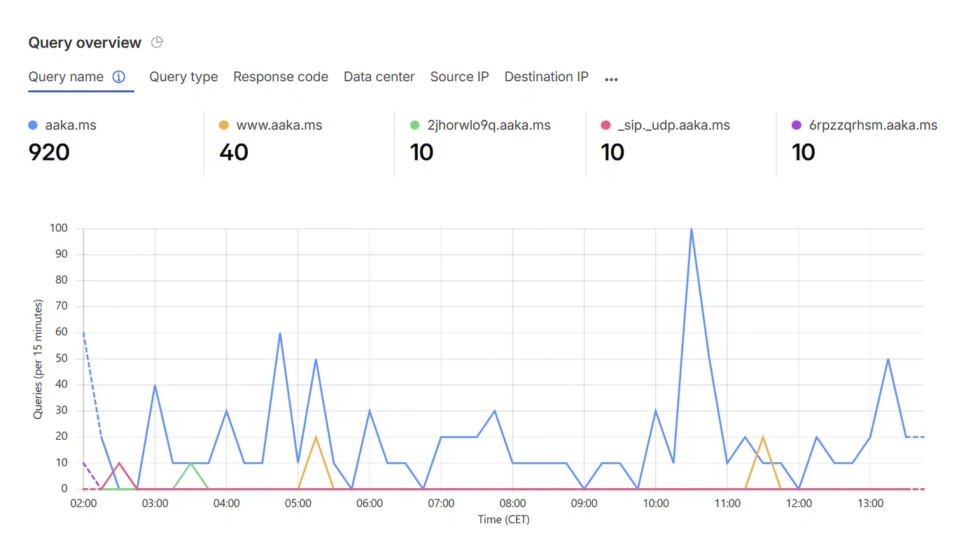Click the www.aaka.ms legend label

[279, 125]
